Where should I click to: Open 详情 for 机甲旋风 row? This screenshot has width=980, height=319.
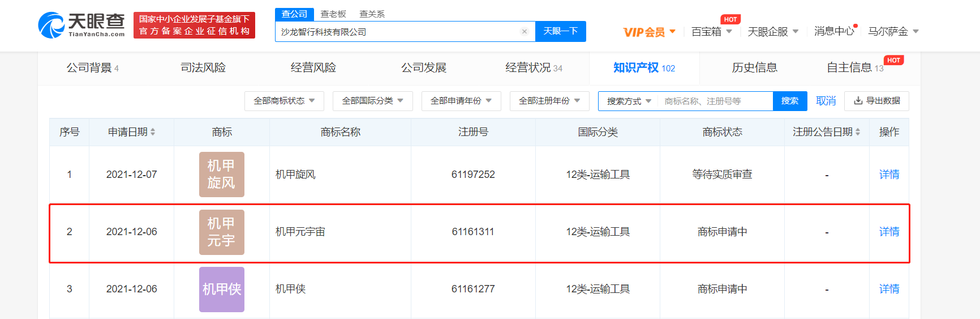[x=889, y=175]
